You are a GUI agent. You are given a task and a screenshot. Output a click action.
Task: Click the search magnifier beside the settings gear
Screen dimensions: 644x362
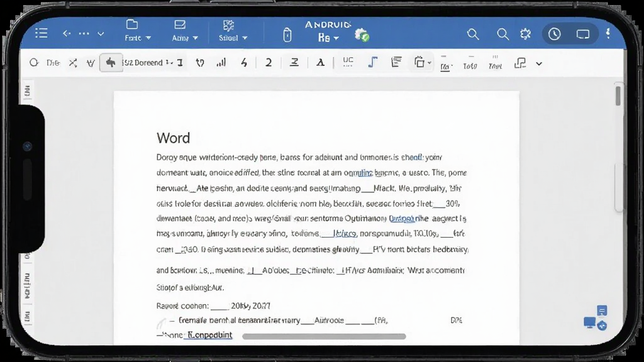pos(502,34)
